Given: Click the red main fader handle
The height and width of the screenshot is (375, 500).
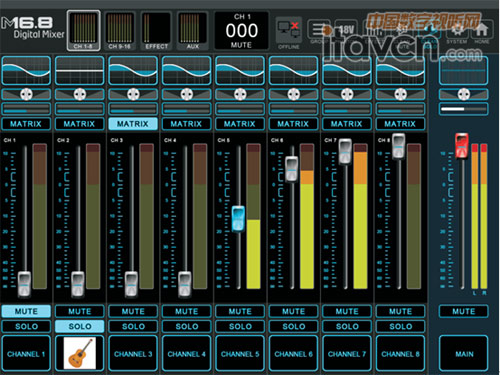Looking at the screenshot, I should [462, 146].
